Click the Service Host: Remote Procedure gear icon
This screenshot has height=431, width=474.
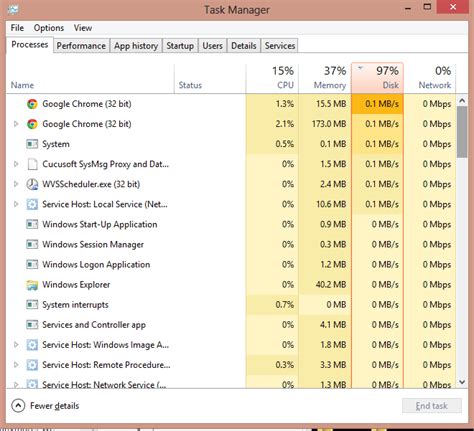pos(32,365)
